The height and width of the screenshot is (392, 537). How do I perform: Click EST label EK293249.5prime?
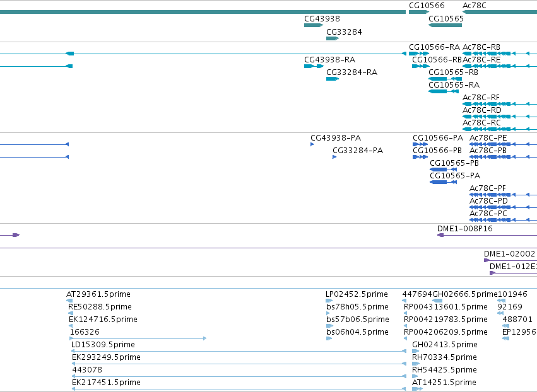[106, 357]
